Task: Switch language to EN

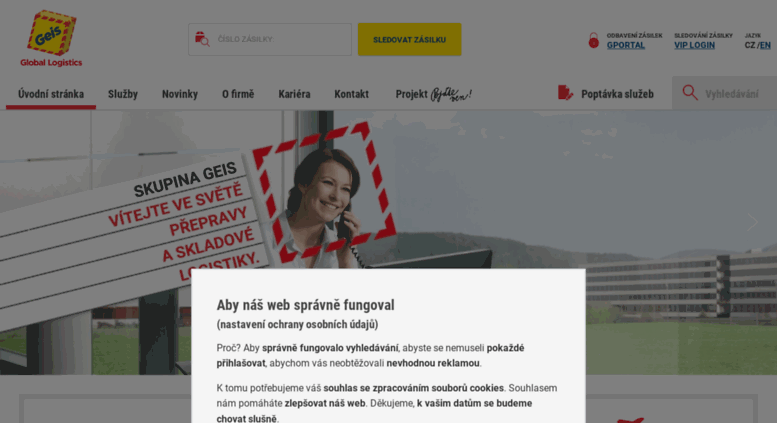Action: pyautogui.click(x=765, y=45)
